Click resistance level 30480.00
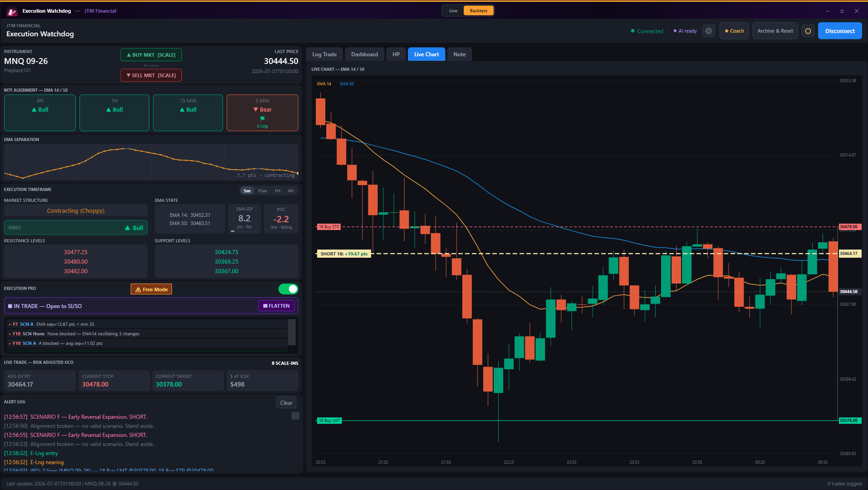The height and width of the screenshot is (490, 868). point(76,262)
